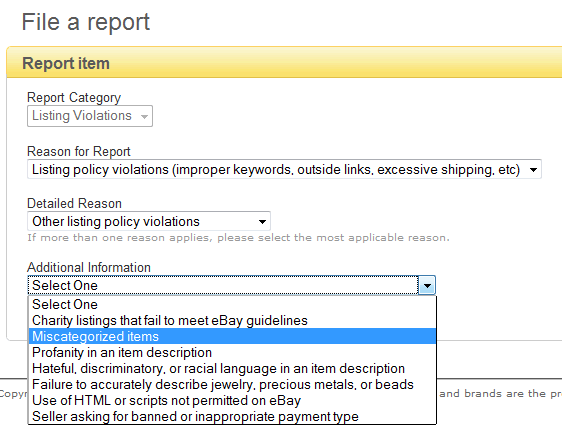This screenshot has width=562, height=444.
Task: Select 'Miscategorized items' option
Action: click(x=232, y=336)
